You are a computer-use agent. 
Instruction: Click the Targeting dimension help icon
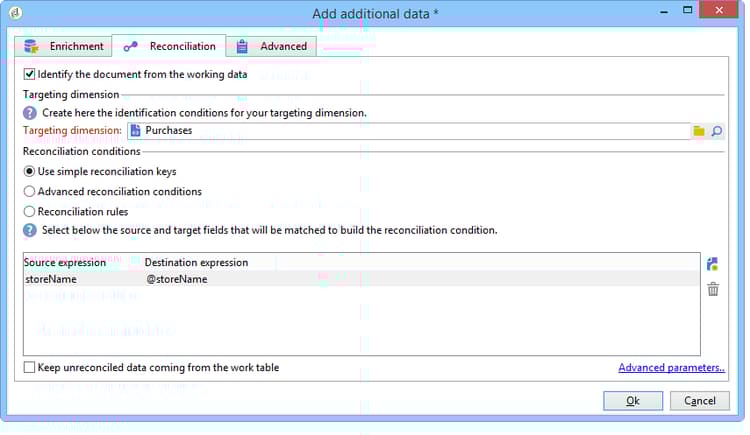pos(30,113)
